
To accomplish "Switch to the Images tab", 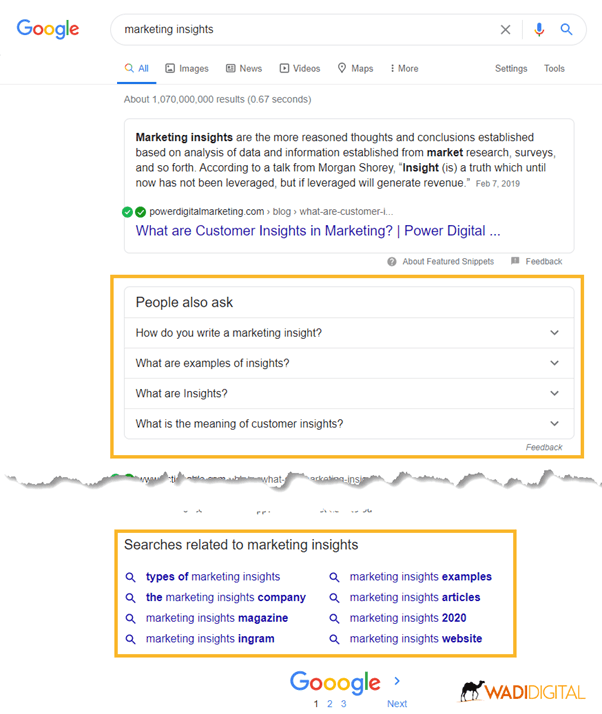I will pyautogui.click(x=187, y=68).
